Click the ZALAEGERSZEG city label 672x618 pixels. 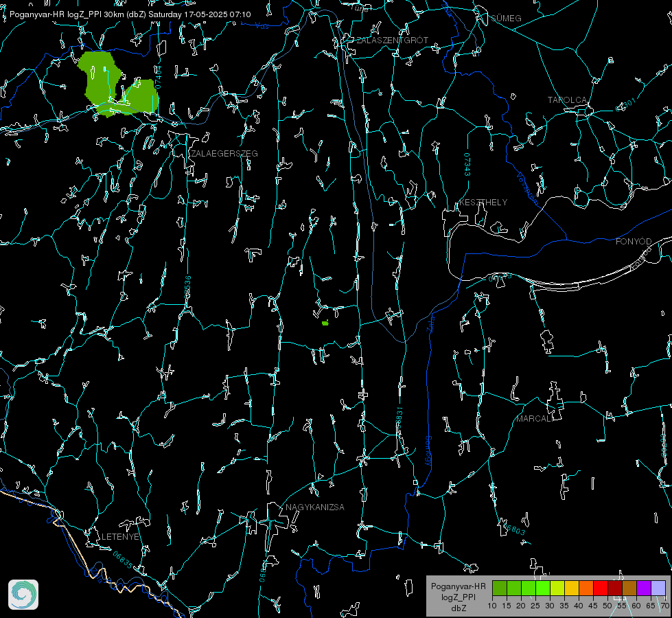[224, 154]
